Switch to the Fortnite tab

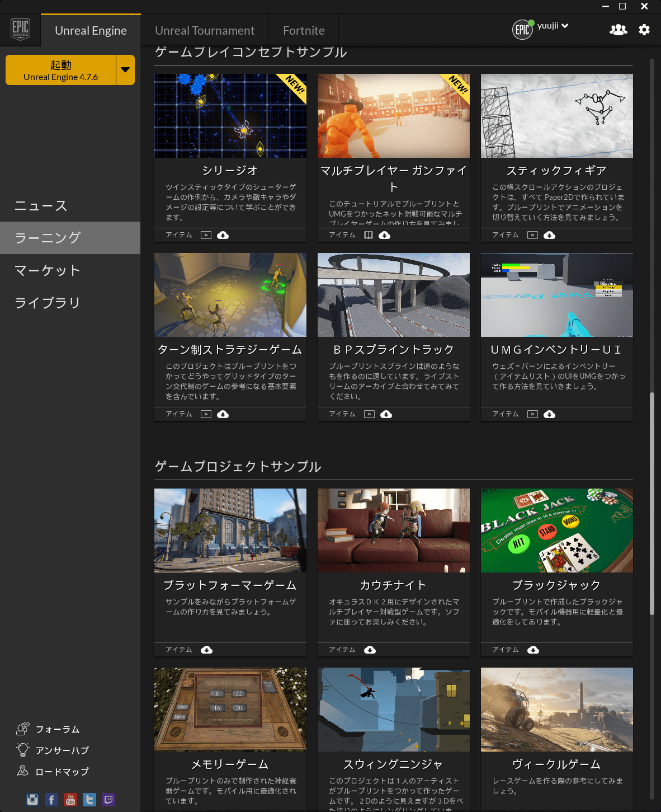click(x=304, y=30)
